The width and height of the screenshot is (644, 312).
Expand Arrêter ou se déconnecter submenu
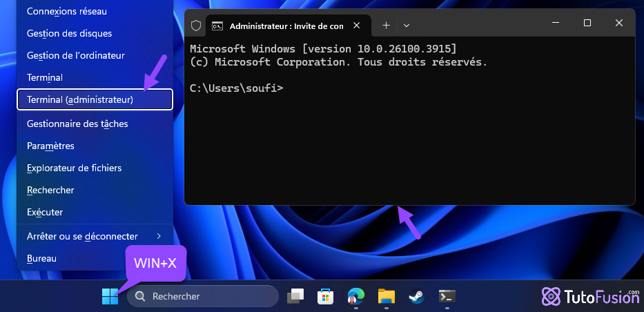pos(95,237)
